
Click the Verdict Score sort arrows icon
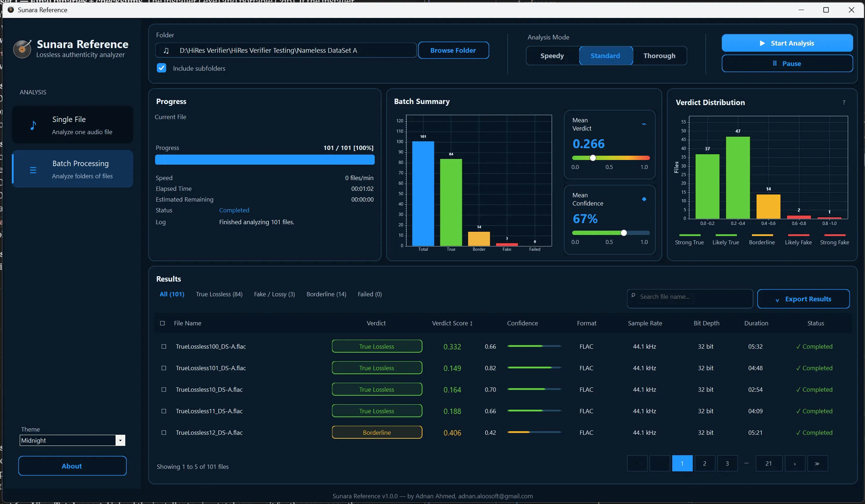coord(471,324)
